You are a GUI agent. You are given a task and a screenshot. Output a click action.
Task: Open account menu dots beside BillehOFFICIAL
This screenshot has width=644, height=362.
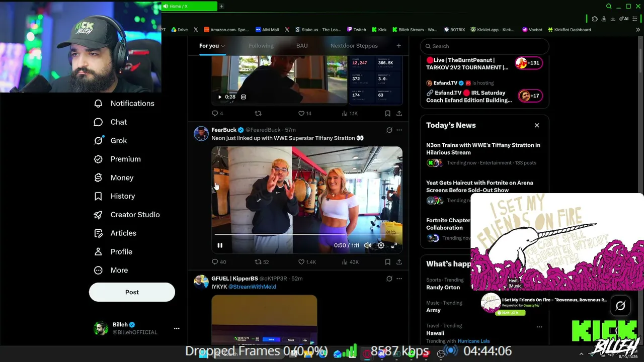pyautogui.click(x=177, y=328)
